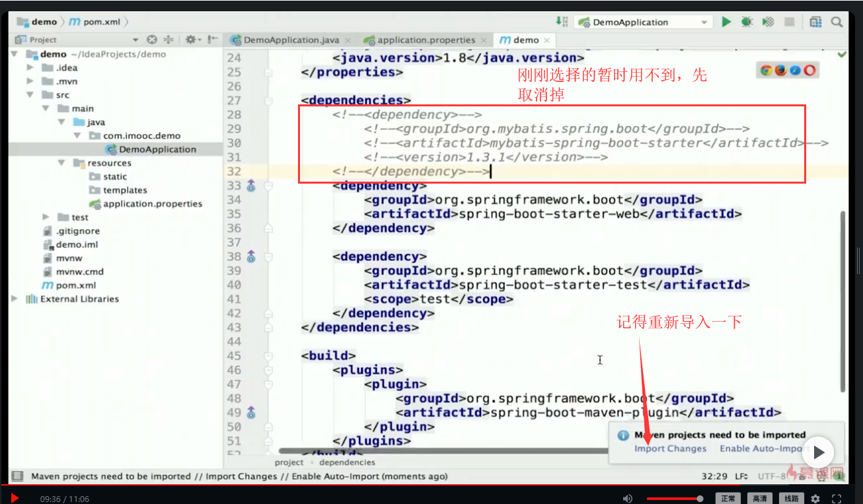Expand the .idea folder
Screen dimensions: 863x504
(x=30, y=67)
